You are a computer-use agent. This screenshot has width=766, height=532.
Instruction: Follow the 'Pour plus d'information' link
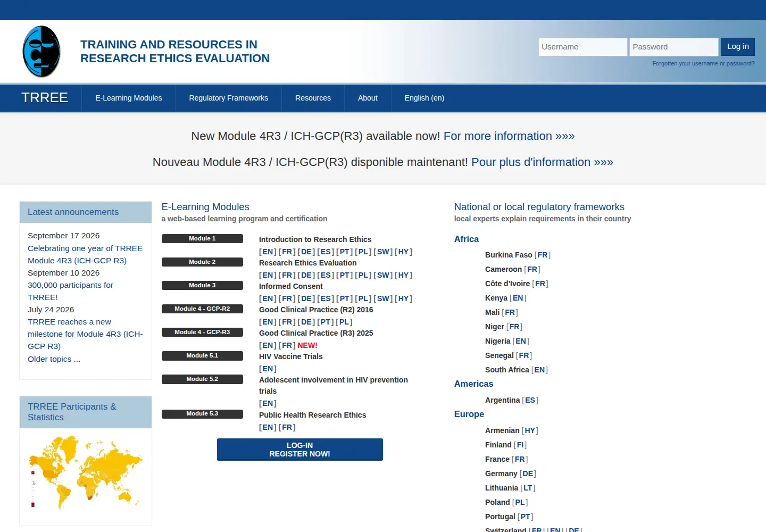coord(542,162)
